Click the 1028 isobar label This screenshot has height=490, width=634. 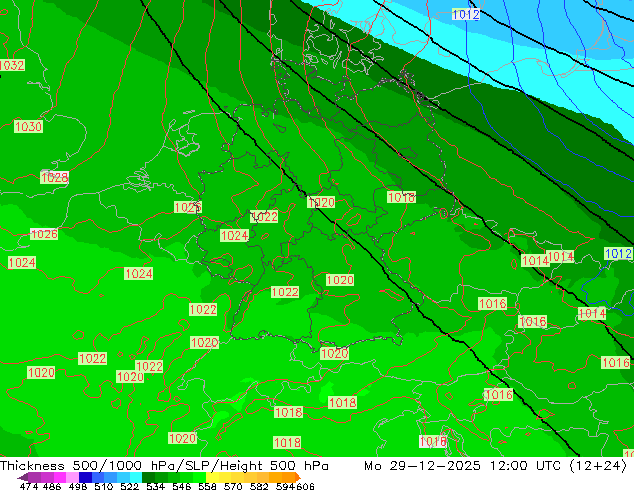pos(55,177)
